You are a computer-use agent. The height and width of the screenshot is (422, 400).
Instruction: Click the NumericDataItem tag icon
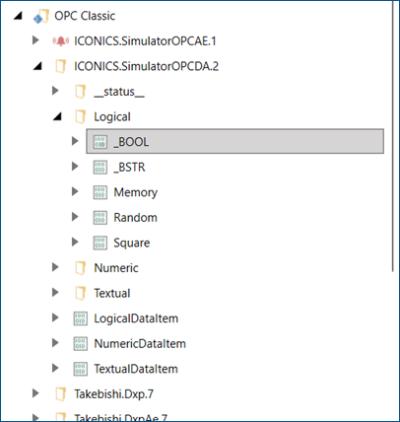(80, 344)
